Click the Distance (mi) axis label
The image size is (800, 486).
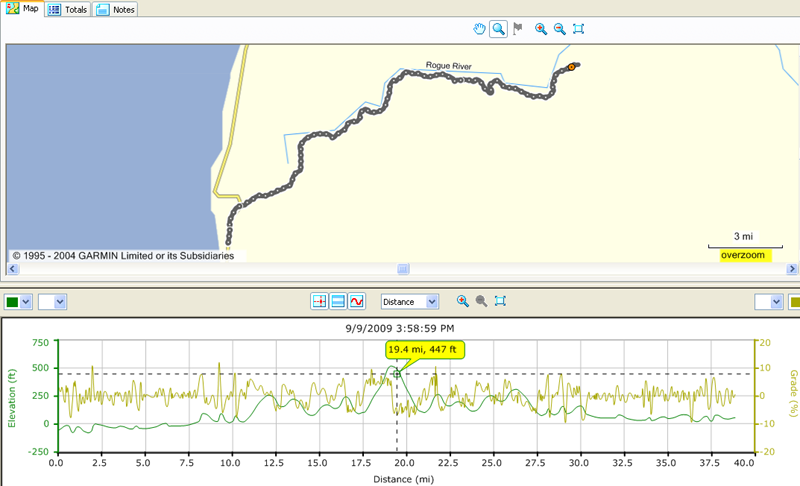coord(403,479)
